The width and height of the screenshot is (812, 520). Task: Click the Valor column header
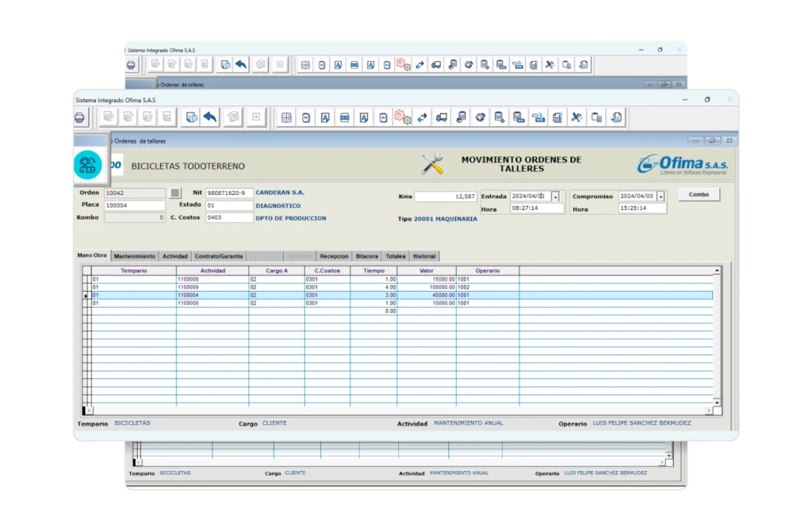point(426,271)
